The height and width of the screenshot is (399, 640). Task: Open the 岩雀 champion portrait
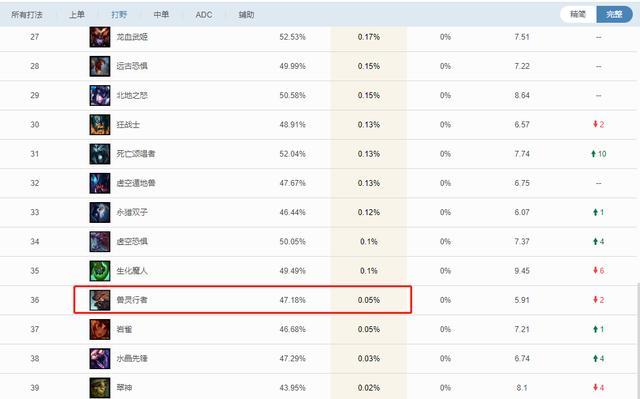[x=100, y=329]
